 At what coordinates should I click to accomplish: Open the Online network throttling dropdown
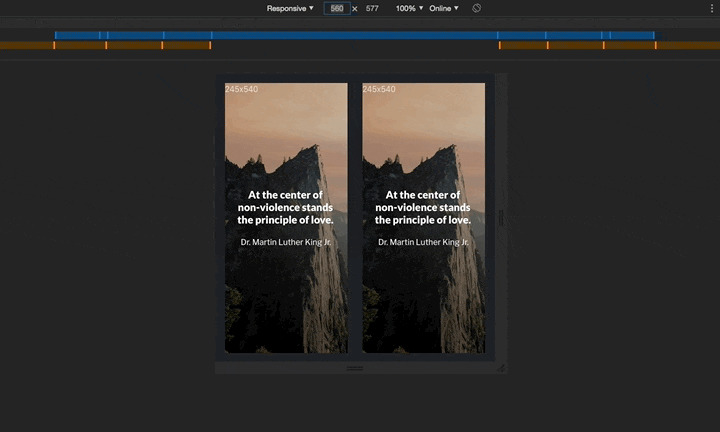444,8
